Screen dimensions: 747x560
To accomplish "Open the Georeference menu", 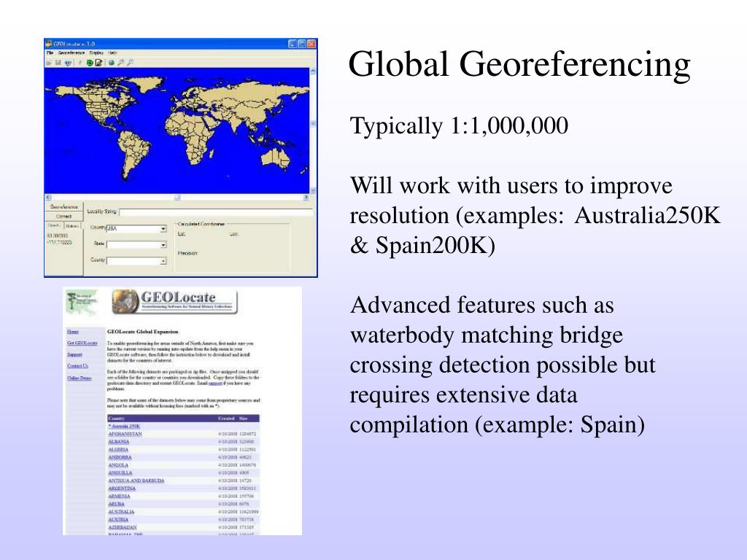I will click(71, 52).
